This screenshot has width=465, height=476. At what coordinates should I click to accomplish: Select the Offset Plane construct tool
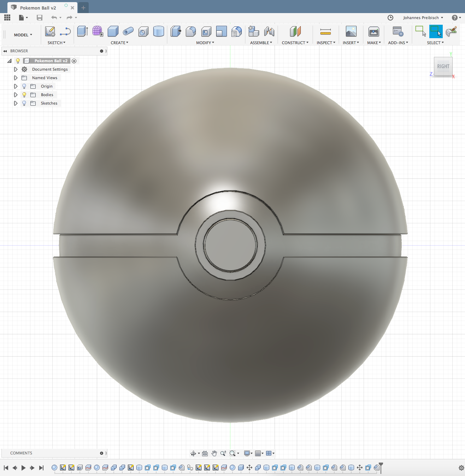(295, 31)
